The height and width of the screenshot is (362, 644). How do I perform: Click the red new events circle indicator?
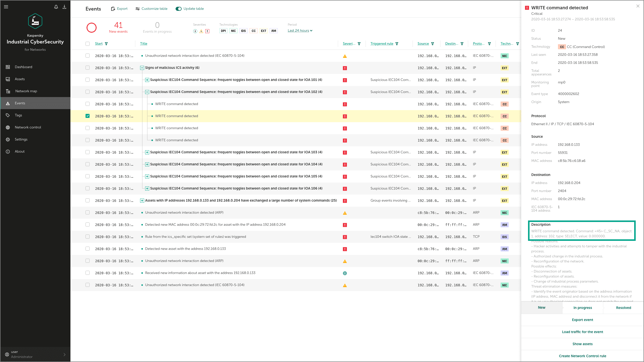[x=92, y=28]
